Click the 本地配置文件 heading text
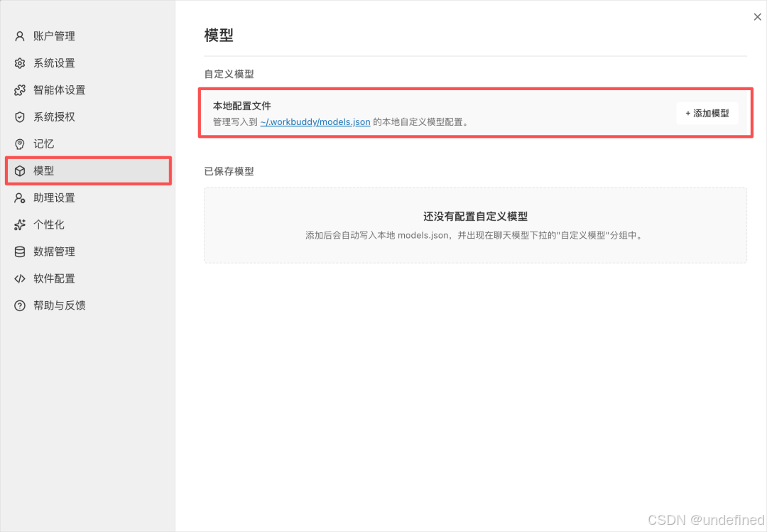 point(241,106)
